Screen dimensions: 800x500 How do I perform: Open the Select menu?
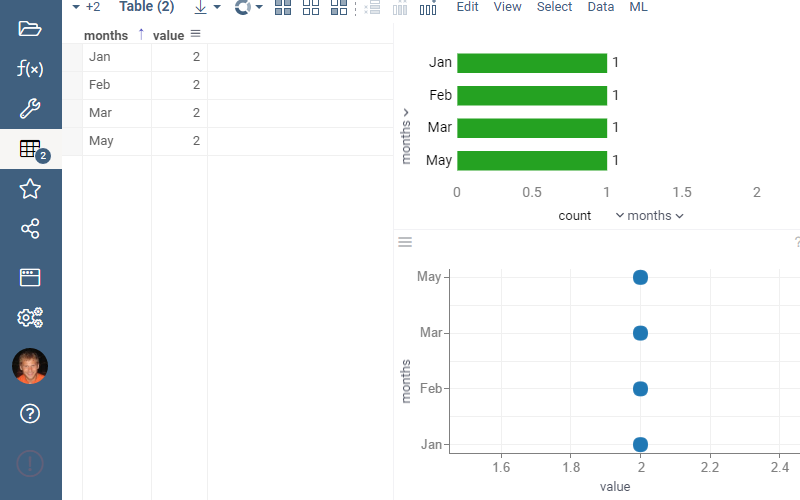[x=554, y=7]
